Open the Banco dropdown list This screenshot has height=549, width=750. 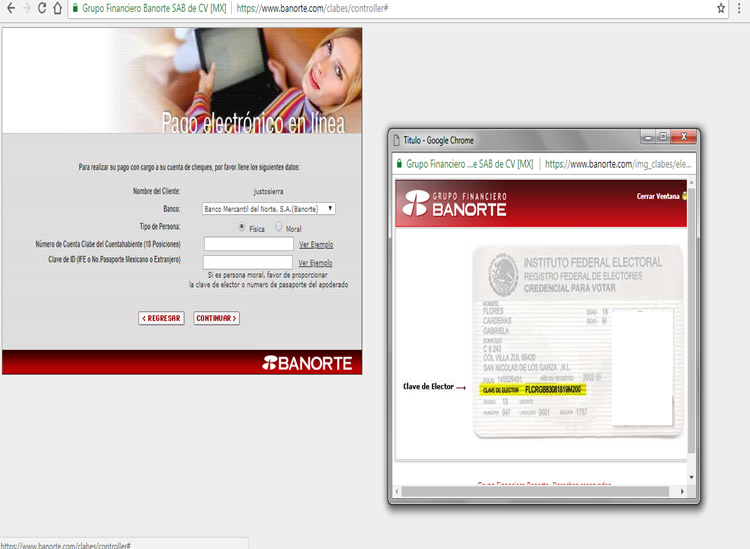click(268, 209)
